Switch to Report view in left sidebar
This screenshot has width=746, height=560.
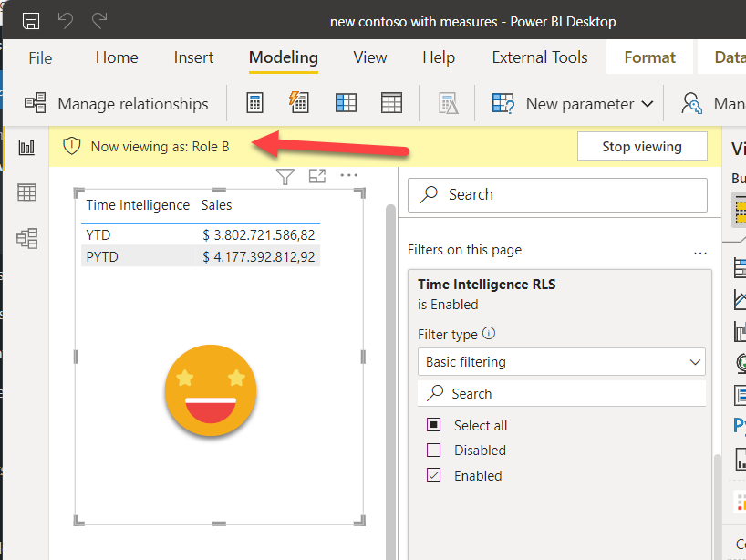click(x=26, y=147)
